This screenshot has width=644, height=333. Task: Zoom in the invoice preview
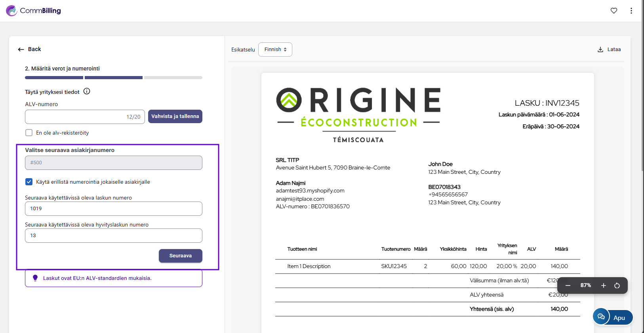pyautogui.click(x=603, y=285)
